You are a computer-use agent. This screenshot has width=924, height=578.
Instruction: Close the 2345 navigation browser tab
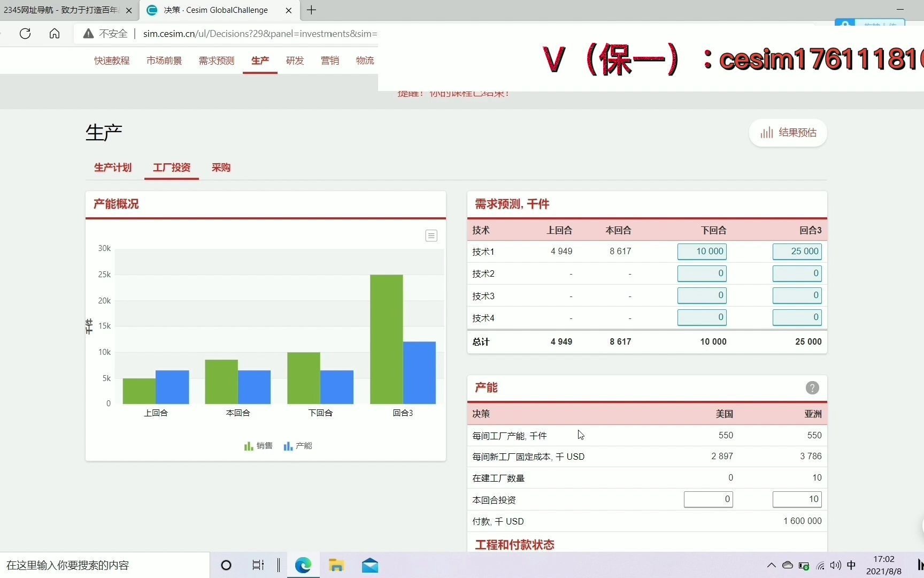(x=128, y=10)
